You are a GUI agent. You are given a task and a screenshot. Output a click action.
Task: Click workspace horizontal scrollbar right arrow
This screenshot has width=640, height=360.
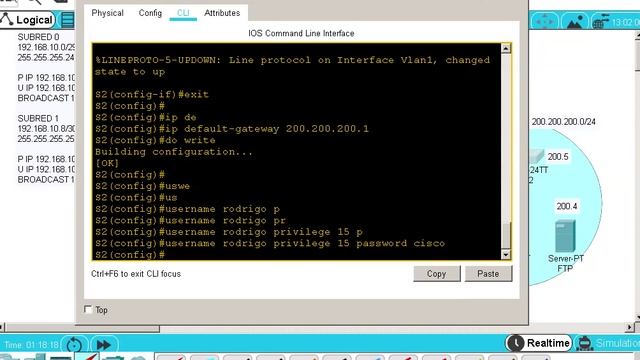click(629, 327)
